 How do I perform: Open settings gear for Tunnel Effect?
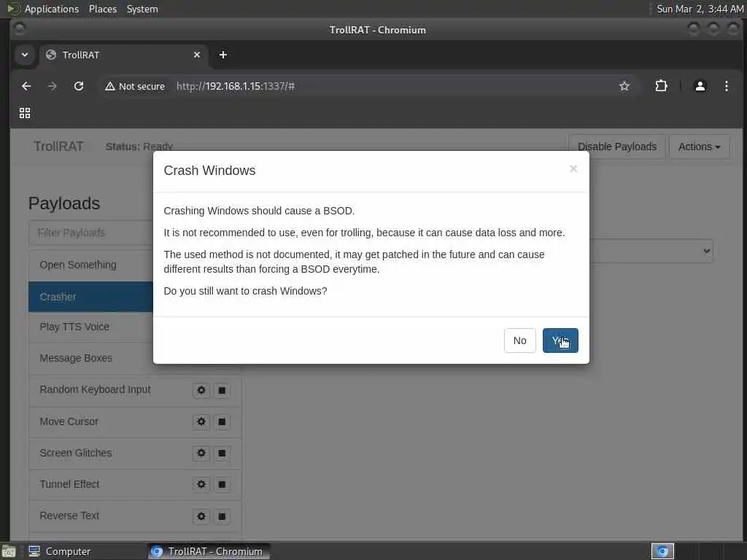click(201, 484)
